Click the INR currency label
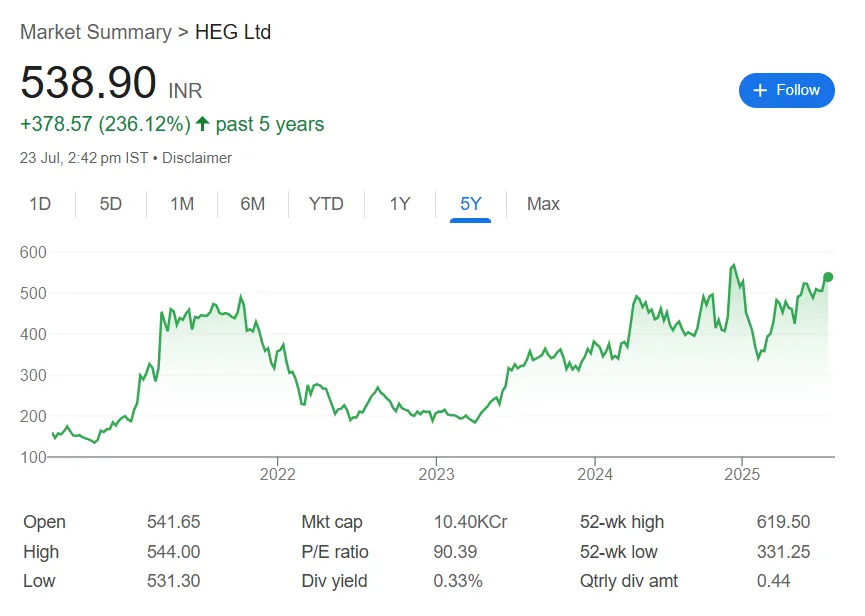The image size is (865, 616). pyautogui.click(x=185, y=91)
